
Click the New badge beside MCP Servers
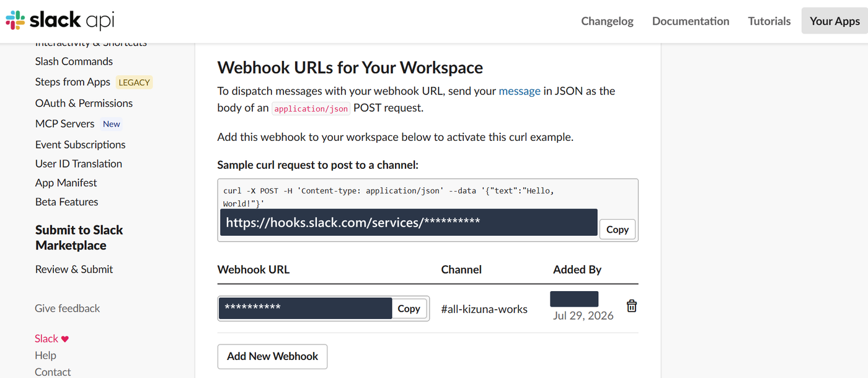[x=112, y=124]
